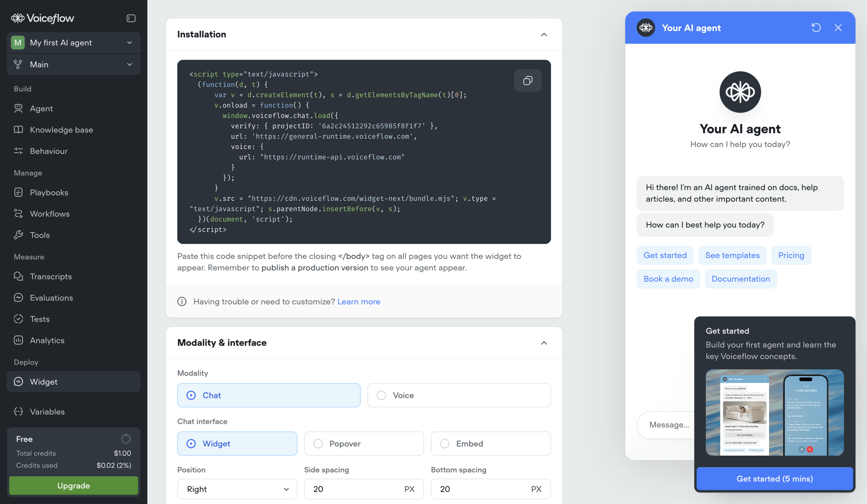This screenshot has height=504, width=867.
Task: Select the Chat modality option
Action: click(x=269, y=395)
